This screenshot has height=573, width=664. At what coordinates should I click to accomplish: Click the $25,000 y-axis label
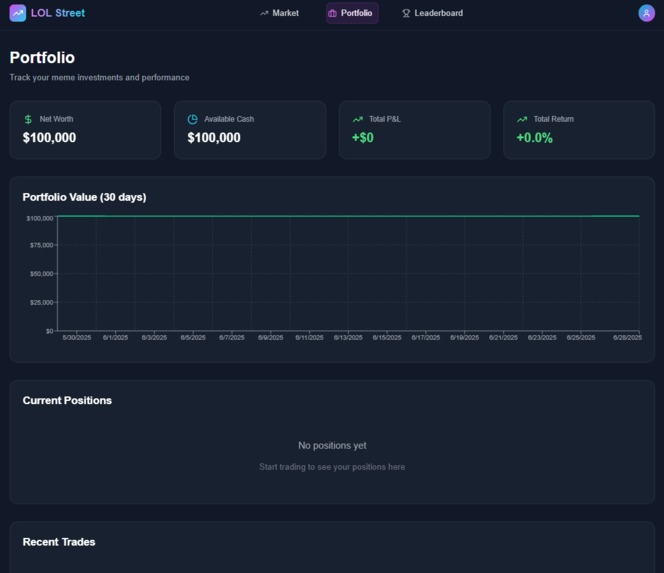click(42, 302)
